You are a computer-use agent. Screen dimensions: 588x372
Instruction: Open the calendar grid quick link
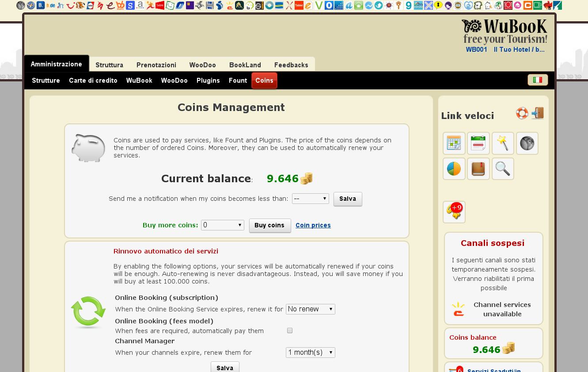tap(454, 143)
